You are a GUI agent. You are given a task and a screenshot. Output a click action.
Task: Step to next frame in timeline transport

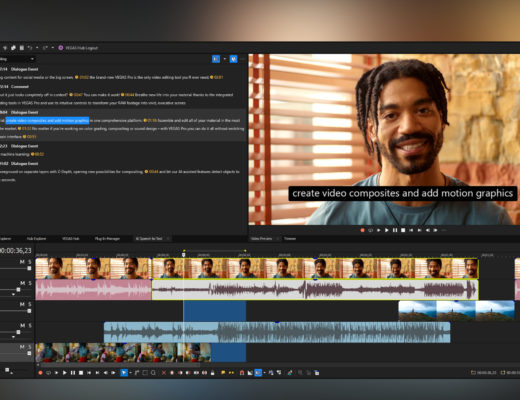pyautogui.click(x=113, y=373)
